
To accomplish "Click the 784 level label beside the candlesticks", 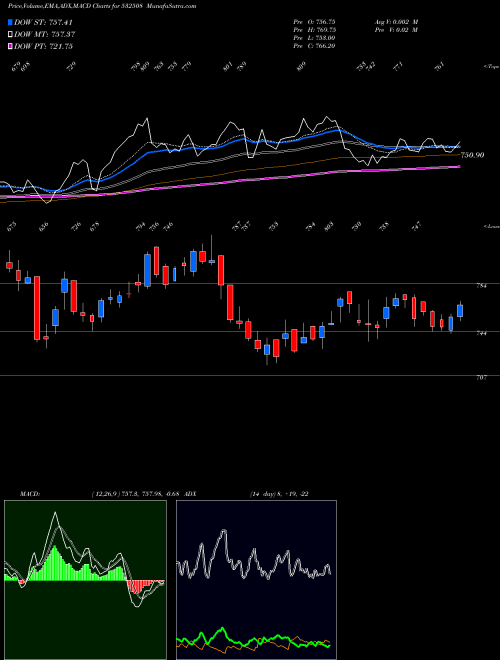I will point(481,286).
